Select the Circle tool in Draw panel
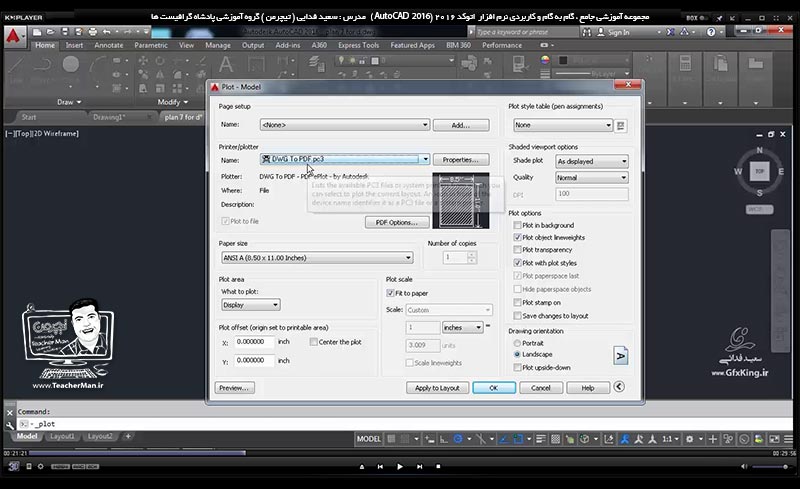 [71, 64]
